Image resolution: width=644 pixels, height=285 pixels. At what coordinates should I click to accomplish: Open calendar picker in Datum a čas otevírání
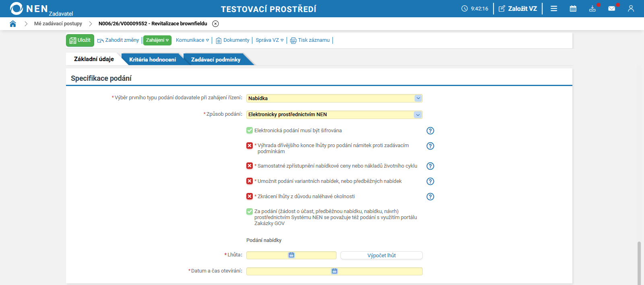tap(334, 271)
